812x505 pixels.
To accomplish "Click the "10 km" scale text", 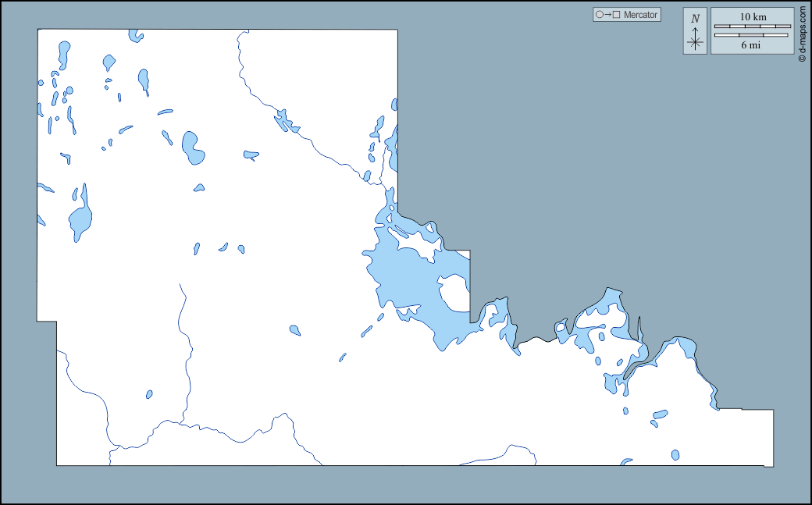I will [753, 16].
